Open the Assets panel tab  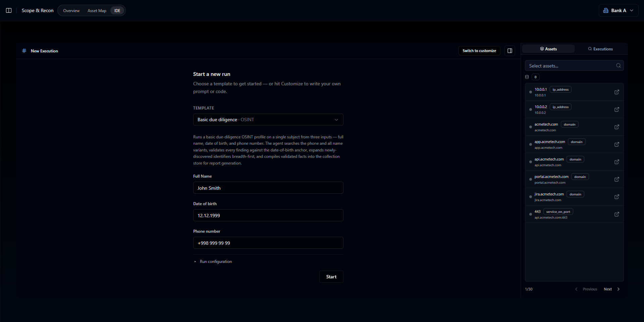click(x=548, y=49)
